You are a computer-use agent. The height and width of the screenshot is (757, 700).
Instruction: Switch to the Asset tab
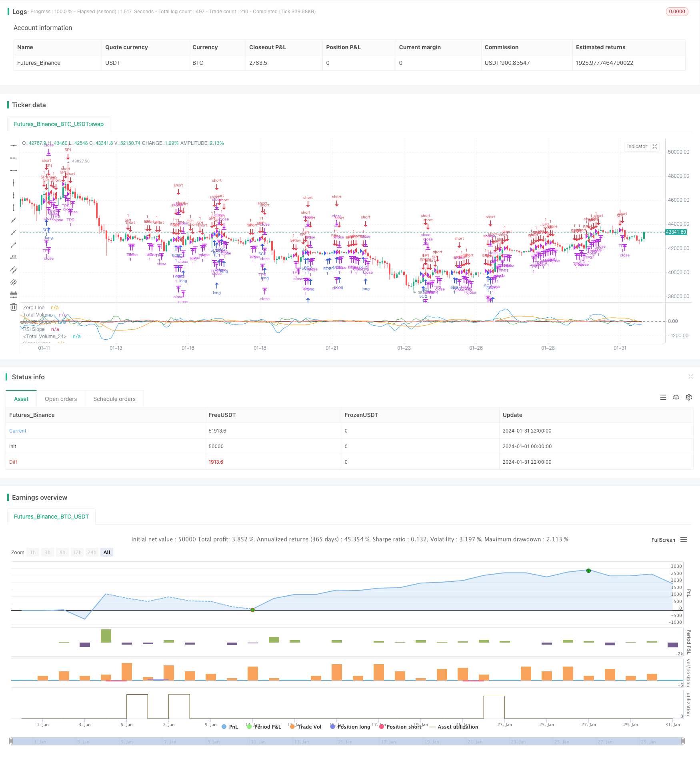(21, 399)
